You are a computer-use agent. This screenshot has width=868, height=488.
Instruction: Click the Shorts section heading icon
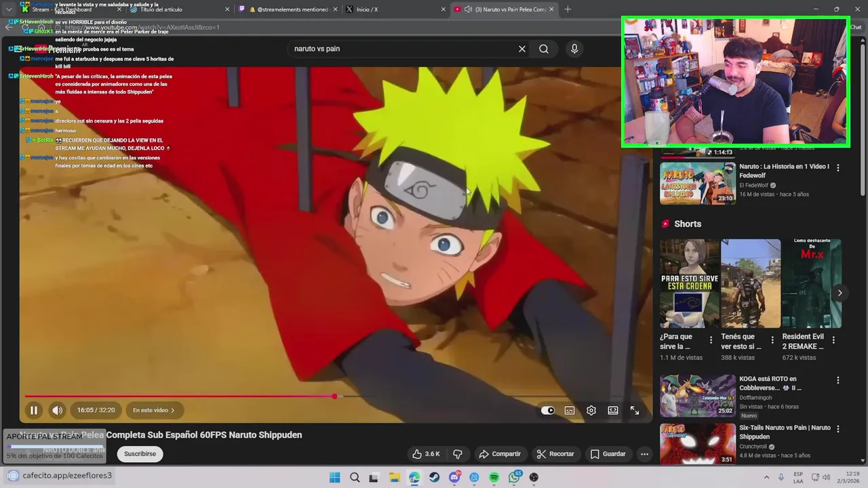[x=665, y=224]
